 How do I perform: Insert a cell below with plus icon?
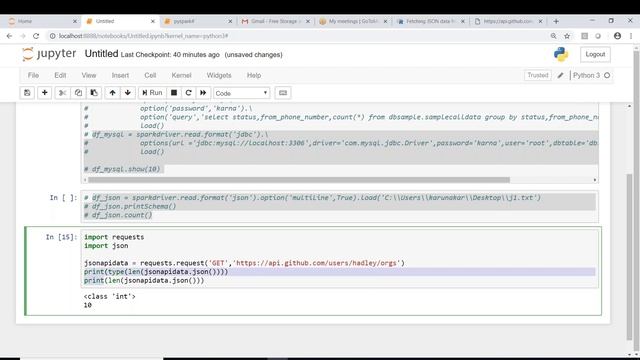point(44,93)
